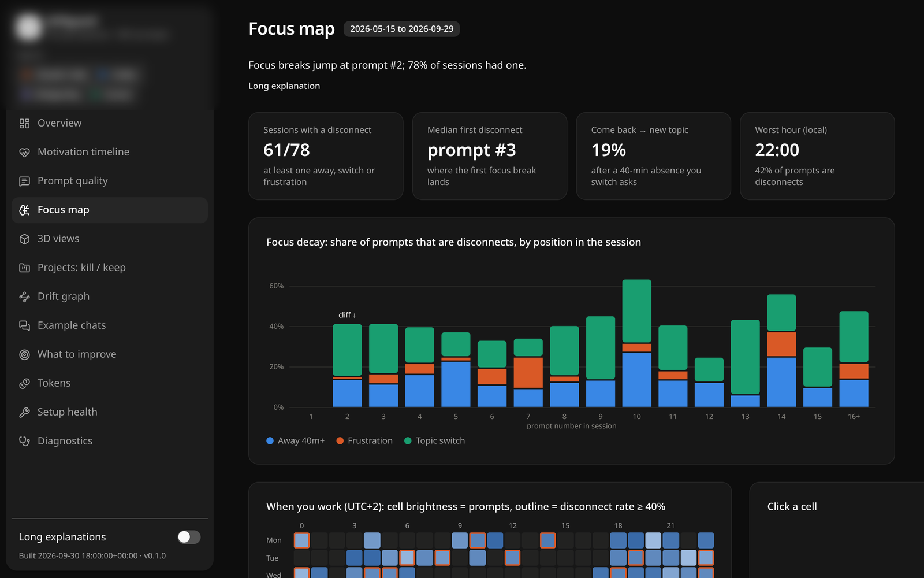Click the Long explanation link

coord(284,86)
